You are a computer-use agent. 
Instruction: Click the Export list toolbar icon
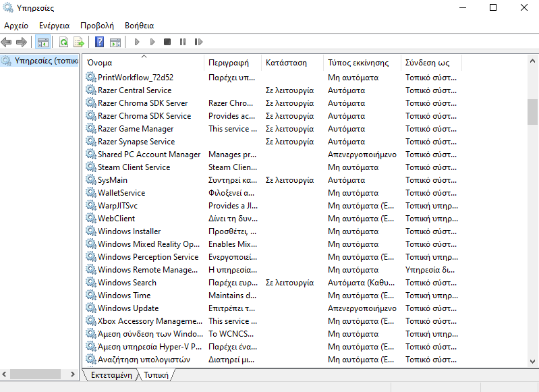pyautogui.click(x=79, y=43)
